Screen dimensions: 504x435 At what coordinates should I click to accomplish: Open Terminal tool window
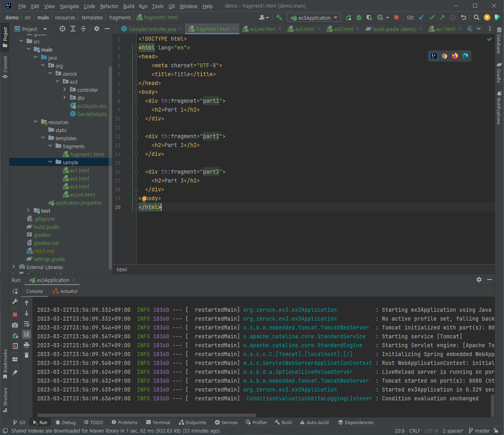(158, 423)
